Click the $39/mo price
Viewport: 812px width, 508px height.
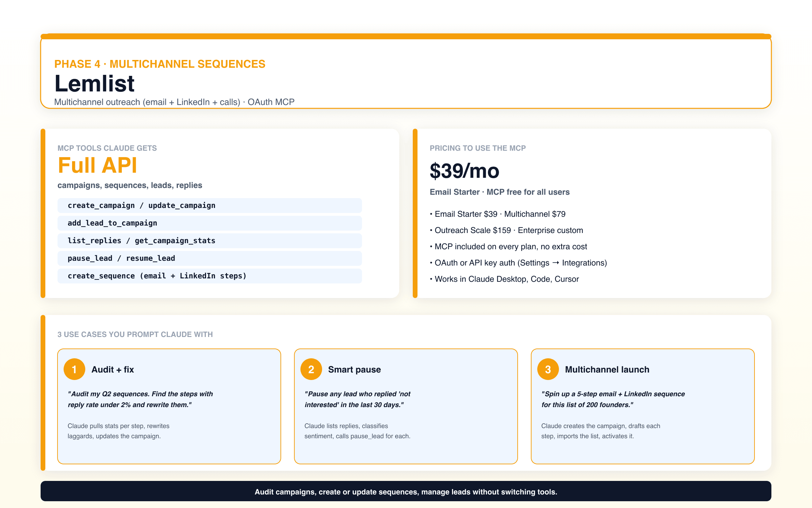click(464, 171)
